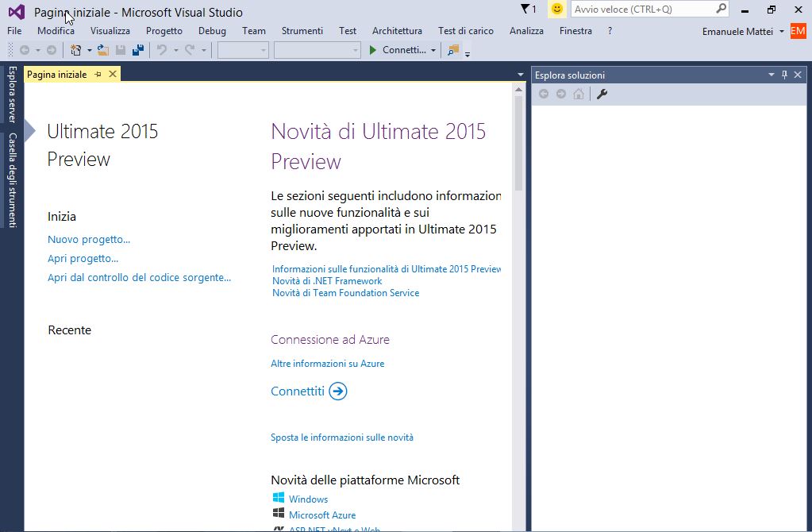
Task: Open the Visualizza menu
Action: (110, 31)
